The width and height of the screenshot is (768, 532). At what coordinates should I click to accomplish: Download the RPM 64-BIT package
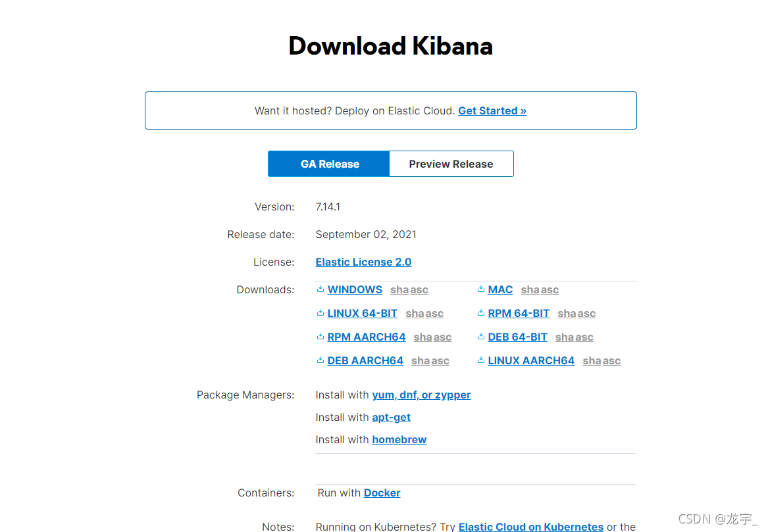point(519,313)
